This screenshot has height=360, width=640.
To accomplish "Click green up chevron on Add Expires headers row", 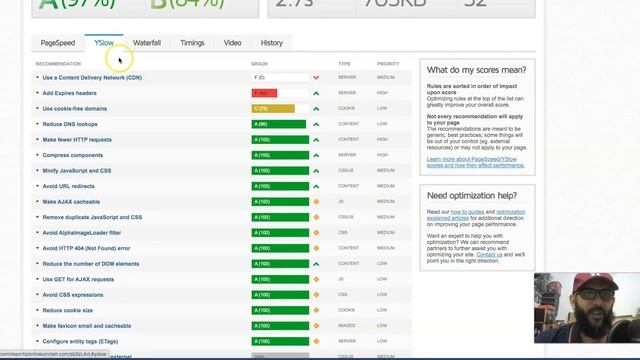I will pyautogui.click(x=316, y=93).
